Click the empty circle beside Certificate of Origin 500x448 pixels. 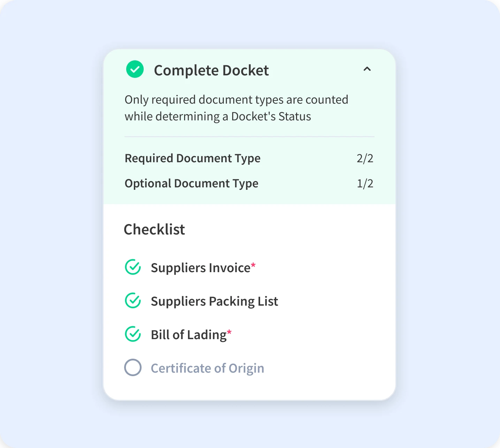coord(132,367)
